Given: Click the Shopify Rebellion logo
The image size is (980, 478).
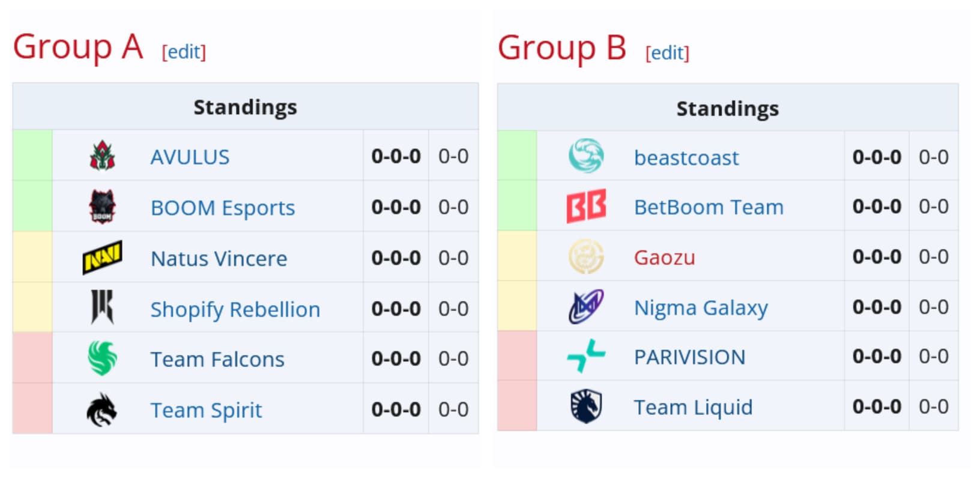Looking at the screenshot, I should (102, 307).
